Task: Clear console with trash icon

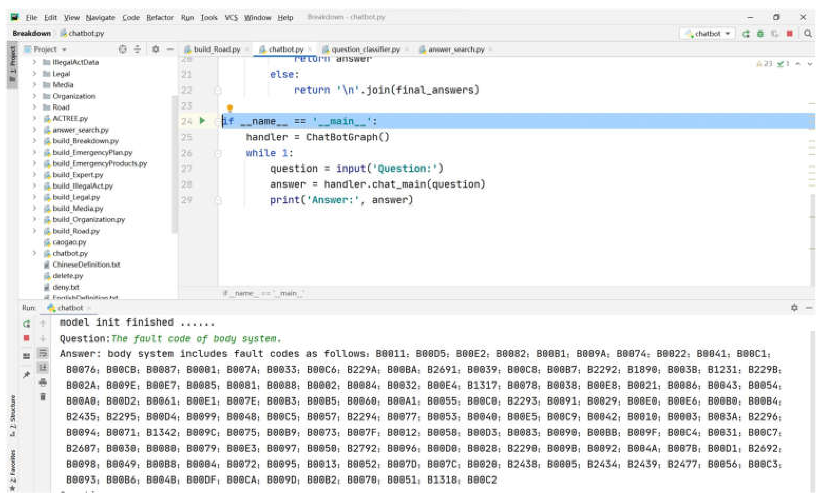Action: [43, 397]
